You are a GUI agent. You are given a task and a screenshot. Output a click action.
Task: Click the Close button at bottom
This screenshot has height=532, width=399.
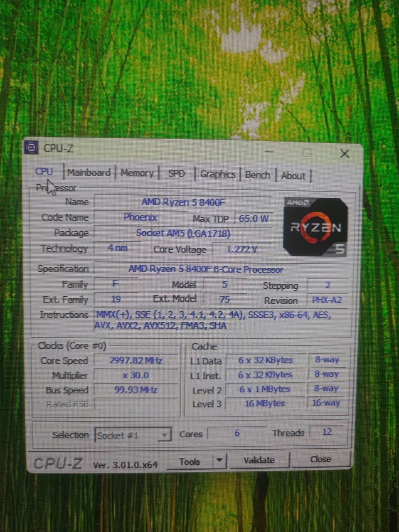(320, 459)
